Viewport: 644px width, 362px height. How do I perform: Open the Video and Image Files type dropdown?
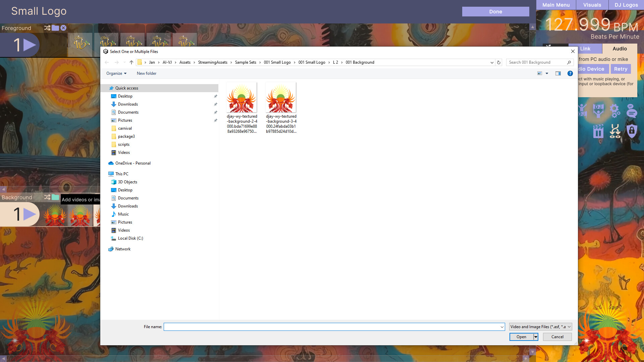(x=540, y=326)
